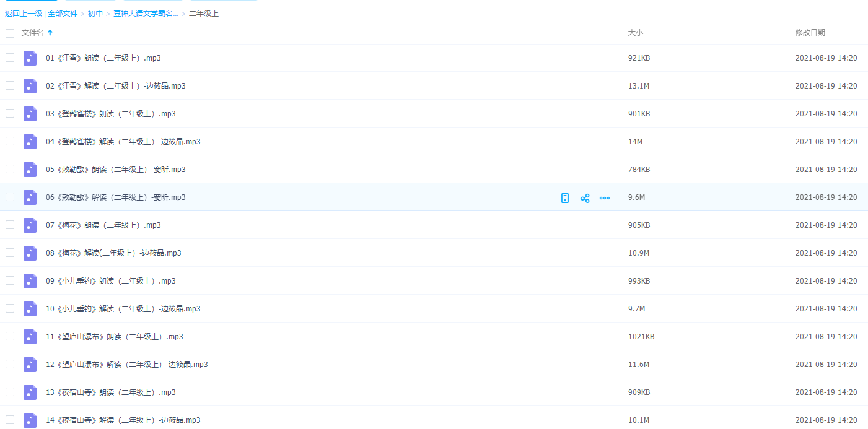The height and width of the screenshot is (429, 868).
Task: Tick the checkbox for 12《望庐山瀑布》解读
Action: click(10, 364)
